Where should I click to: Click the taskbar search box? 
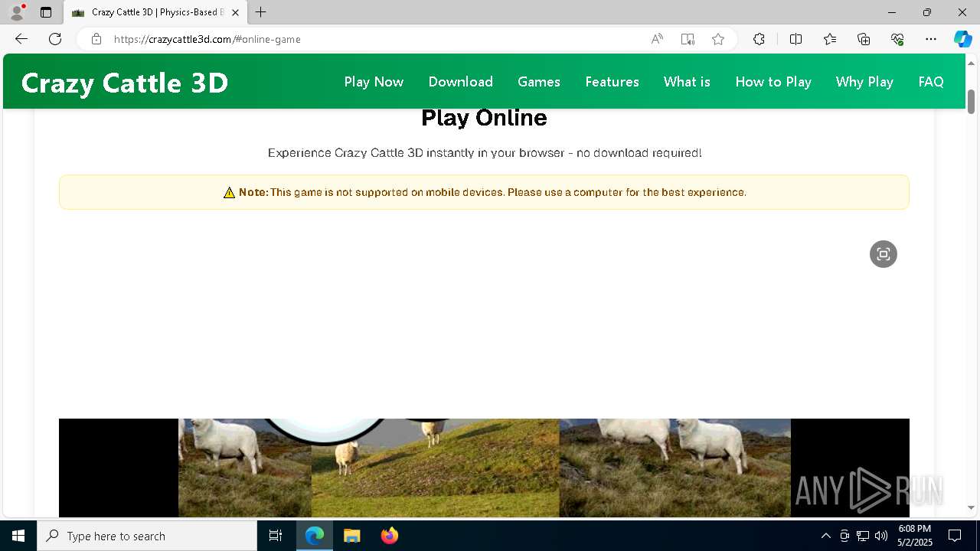point(147,536)
